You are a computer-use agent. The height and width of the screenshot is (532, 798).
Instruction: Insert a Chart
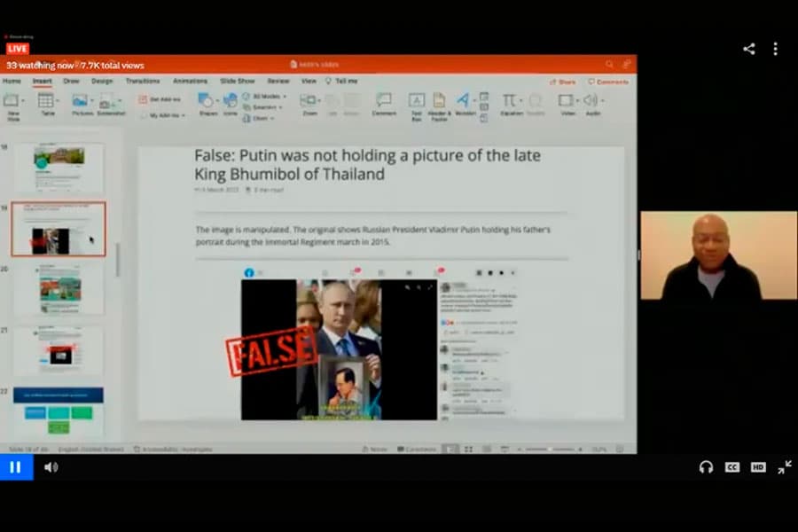(259, 118)
